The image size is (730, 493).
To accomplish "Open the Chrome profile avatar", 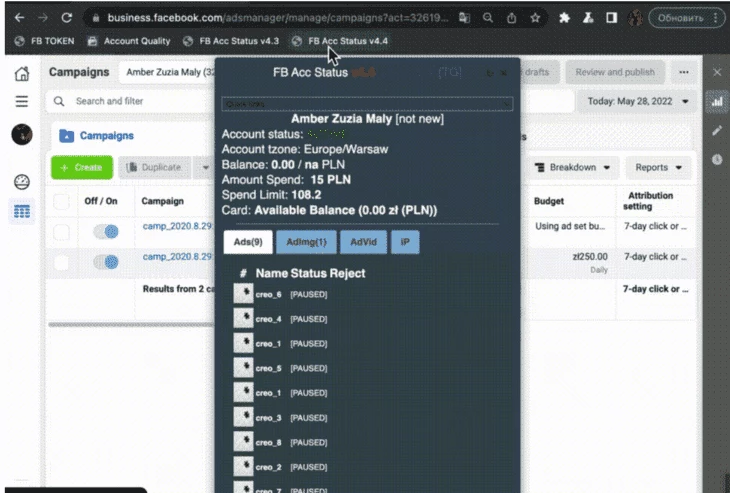I will click(635, 18).
